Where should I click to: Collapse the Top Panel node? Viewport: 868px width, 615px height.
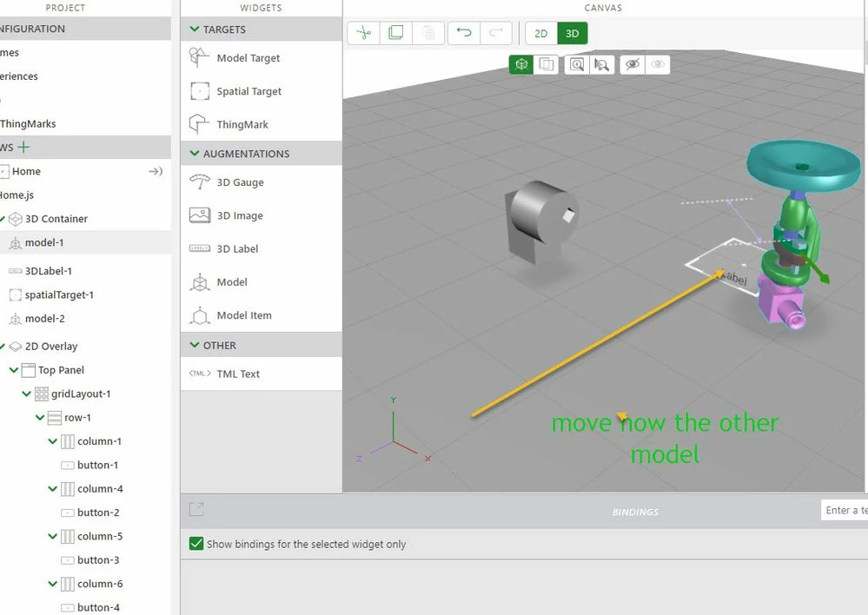point(14,369)
